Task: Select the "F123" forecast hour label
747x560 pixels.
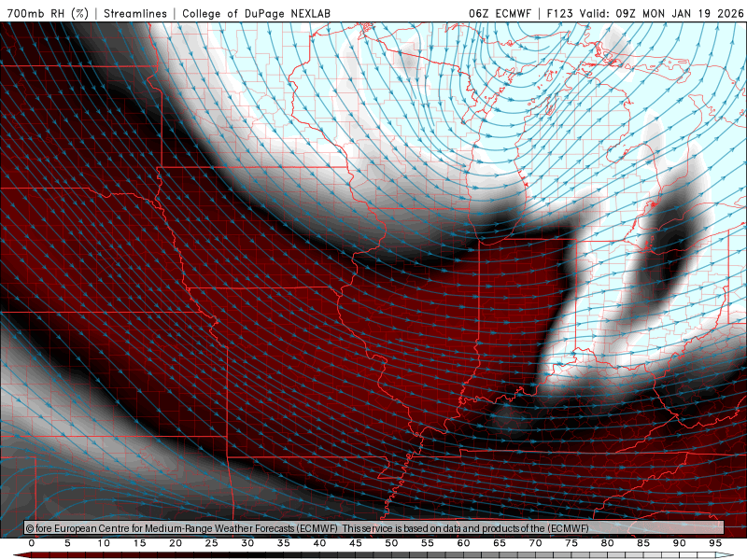Action: pyautogui.click(x=561, y=13)
